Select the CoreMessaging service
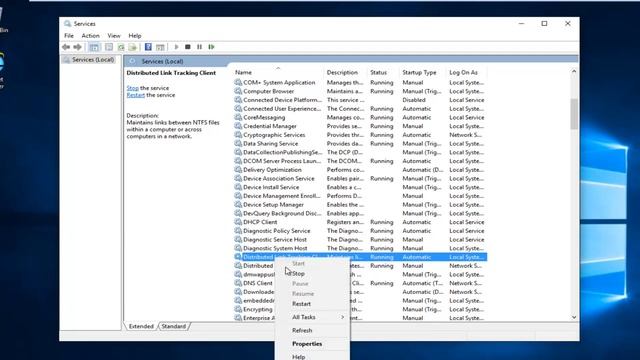Screen dimensions: 640x360 tap(360, 117)
